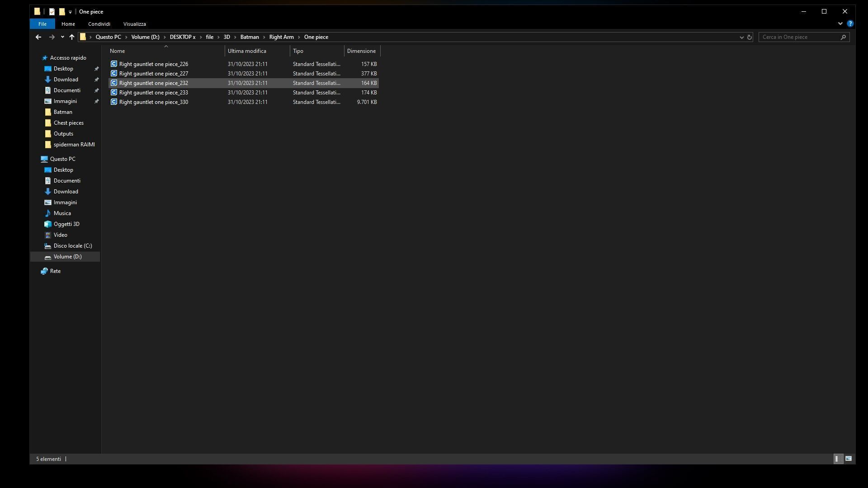Open recent locations dropdown arrow
This screenshot has height=488, width=868.
(x=62, y=37)
